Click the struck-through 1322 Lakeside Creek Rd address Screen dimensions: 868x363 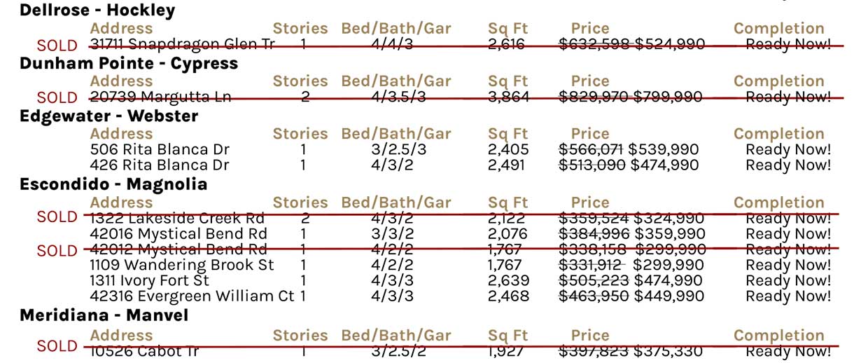(178, 218)
